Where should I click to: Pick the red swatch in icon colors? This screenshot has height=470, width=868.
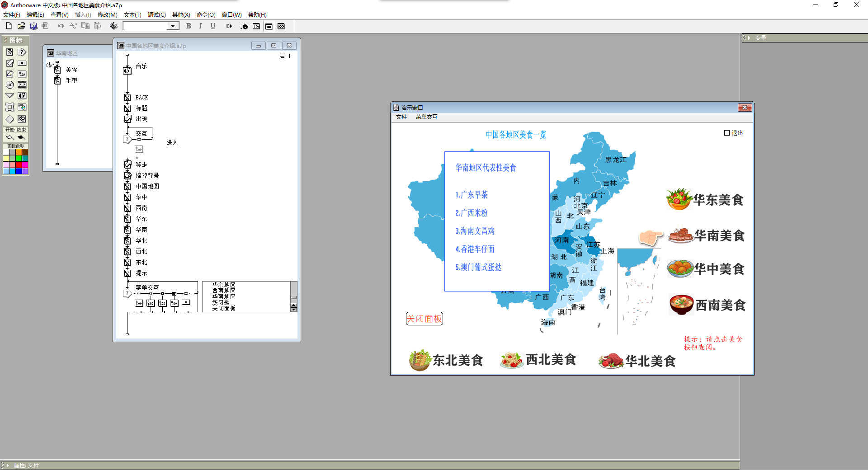pyautogui.click(x=19, y=164)
